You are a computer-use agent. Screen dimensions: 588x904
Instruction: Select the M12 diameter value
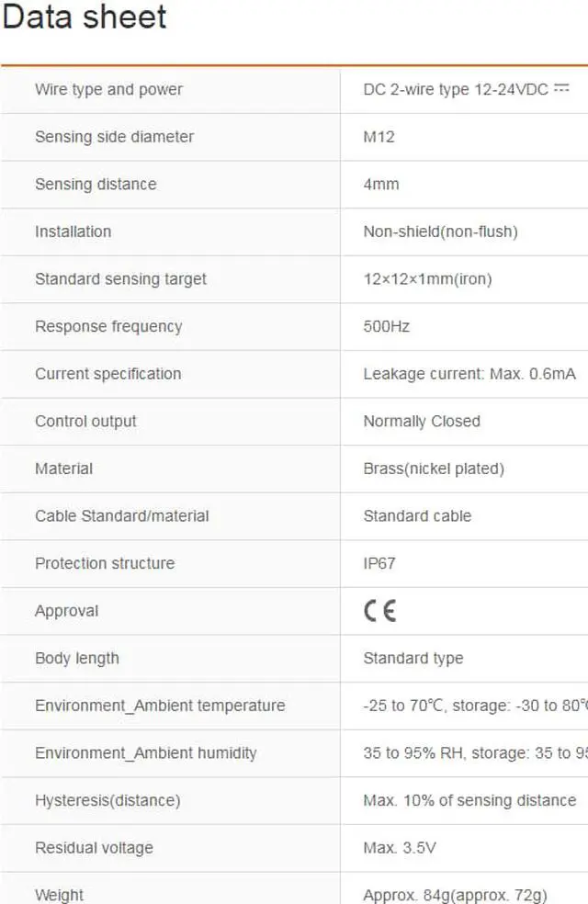[x=379, y=137]
